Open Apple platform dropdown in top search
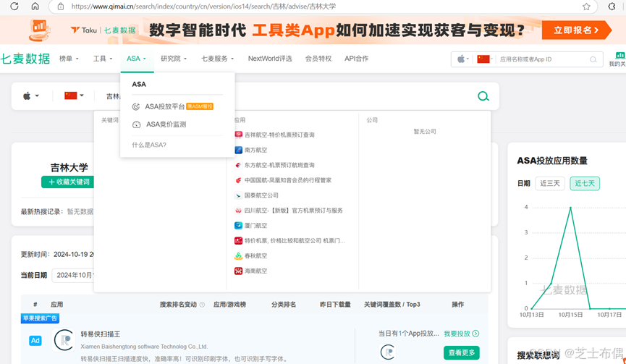This screenshot has width=626, height=364. [x=462, y=59]
